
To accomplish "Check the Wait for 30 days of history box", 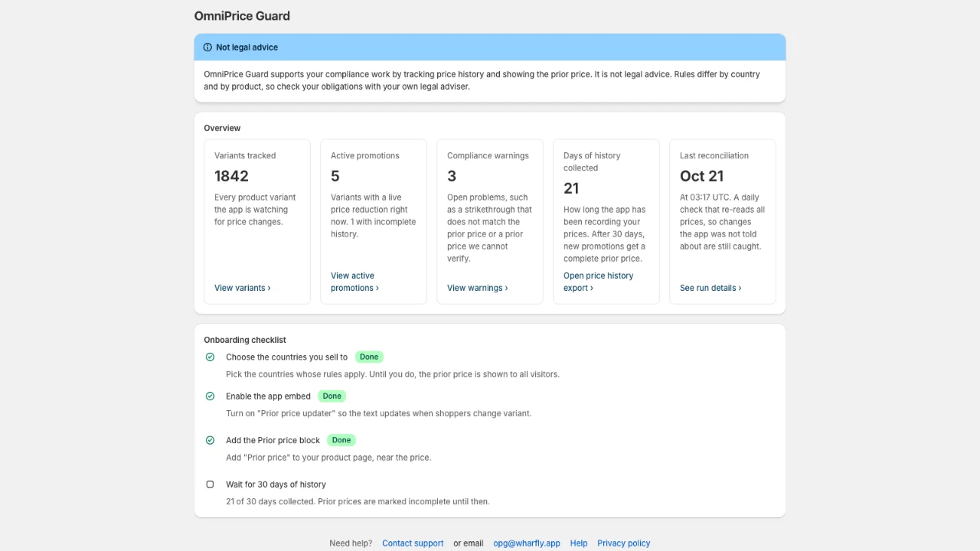I will 210,484.
